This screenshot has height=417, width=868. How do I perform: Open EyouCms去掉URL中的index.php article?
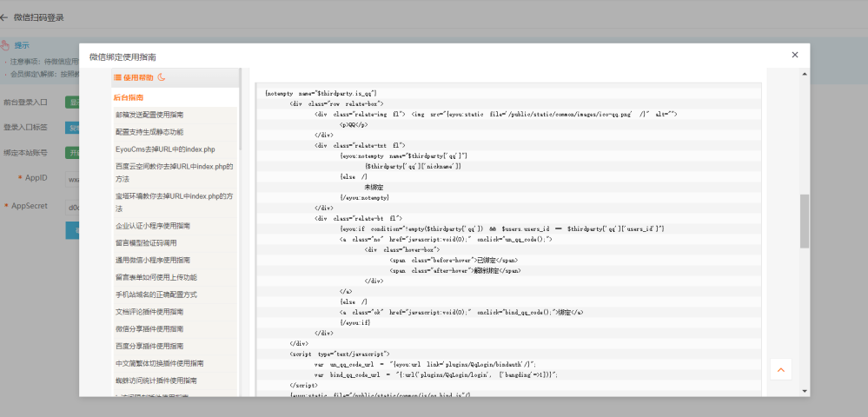165,149
